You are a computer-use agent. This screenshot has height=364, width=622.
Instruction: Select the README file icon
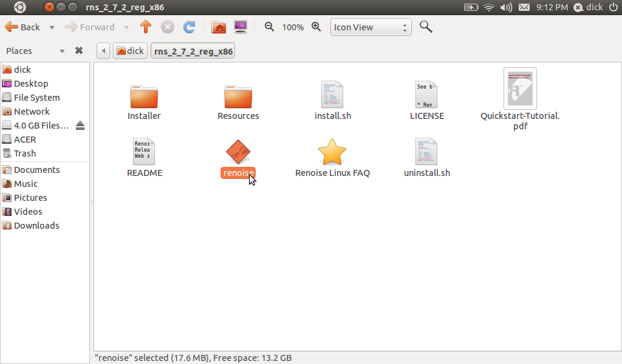pyautogui.click(x=143, y=151)
